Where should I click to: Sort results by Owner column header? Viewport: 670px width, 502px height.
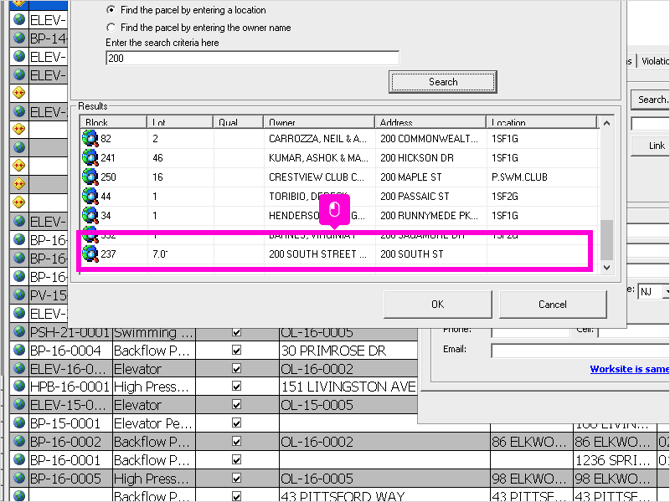click(319, 122)
